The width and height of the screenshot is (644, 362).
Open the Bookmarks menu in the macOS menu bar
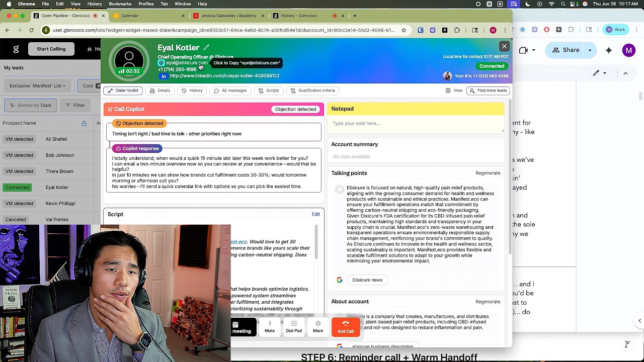point(120,4)
